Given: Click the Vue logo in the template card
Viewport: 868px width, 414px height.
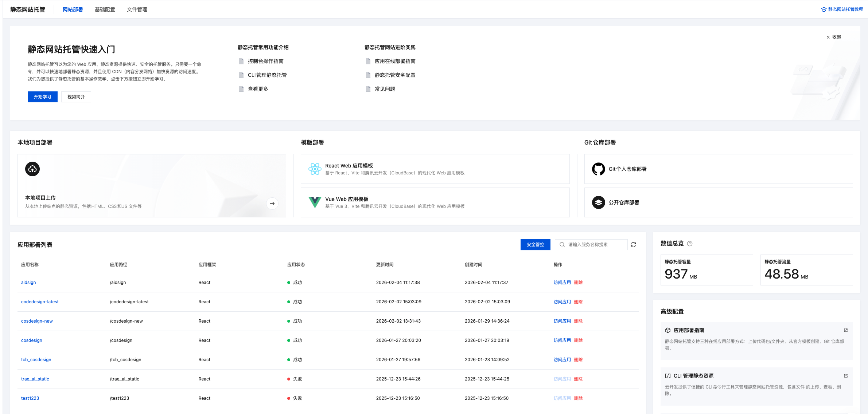Looking at the screenshot, I should coord(315,202).
